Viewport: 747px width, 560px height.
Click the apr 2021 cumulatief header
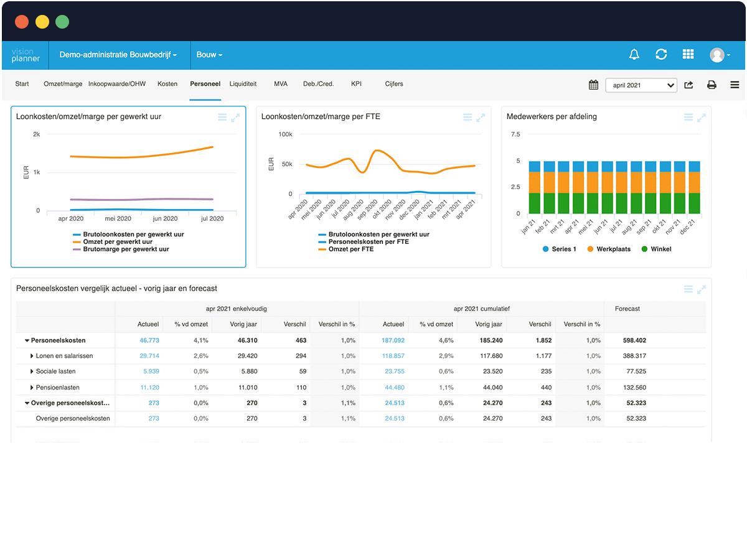[x=482, y=309]
